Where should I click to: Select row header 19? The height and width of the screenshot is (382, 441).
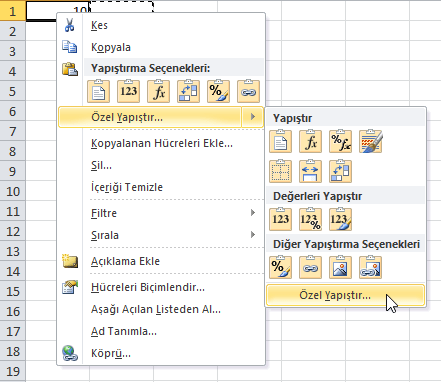[x=13, y=371]
